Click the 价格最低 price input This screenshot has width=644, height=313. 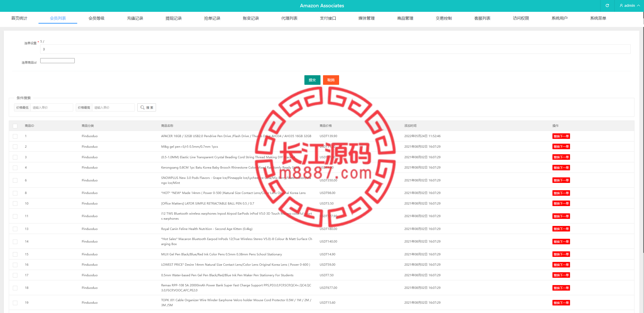point(52,107)
